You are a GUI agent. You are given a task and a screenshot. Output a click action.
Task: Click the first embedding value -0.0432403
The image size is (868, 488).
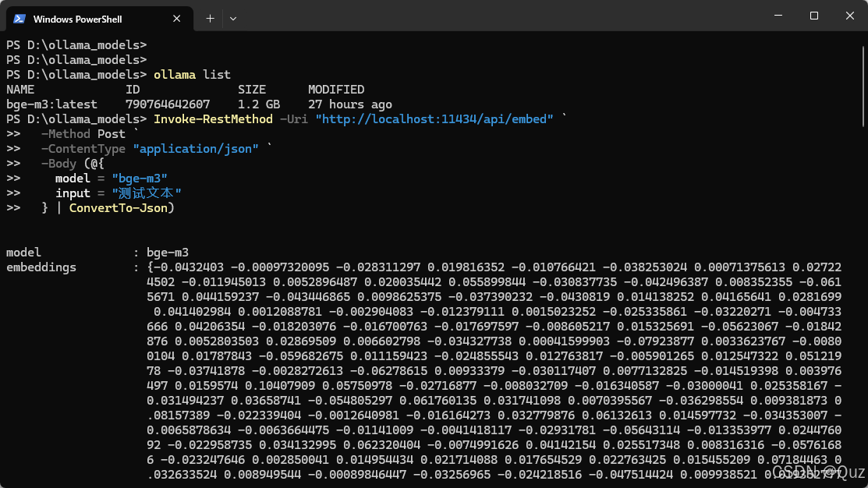pos(189,268)
